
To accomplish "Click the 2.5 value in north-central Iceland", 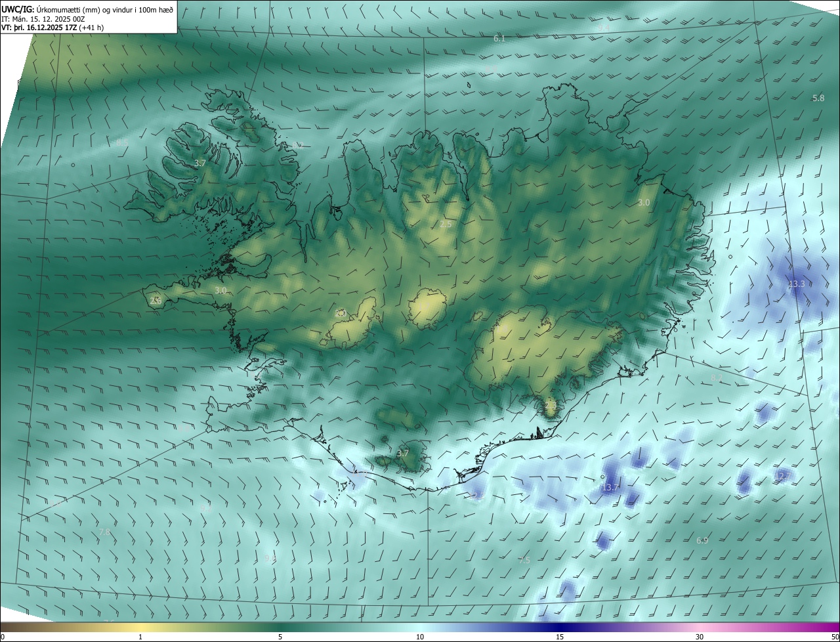I will (x=446, y=224).
